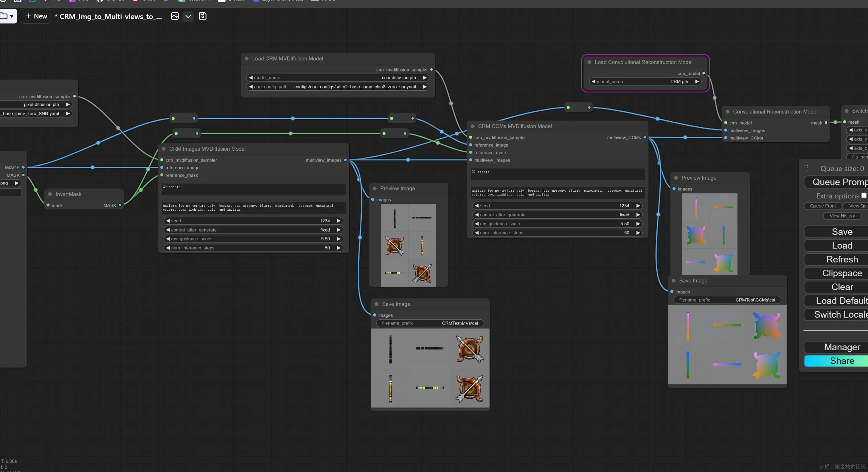Click the export workflow image icon
868x472 pixels.
175,16
